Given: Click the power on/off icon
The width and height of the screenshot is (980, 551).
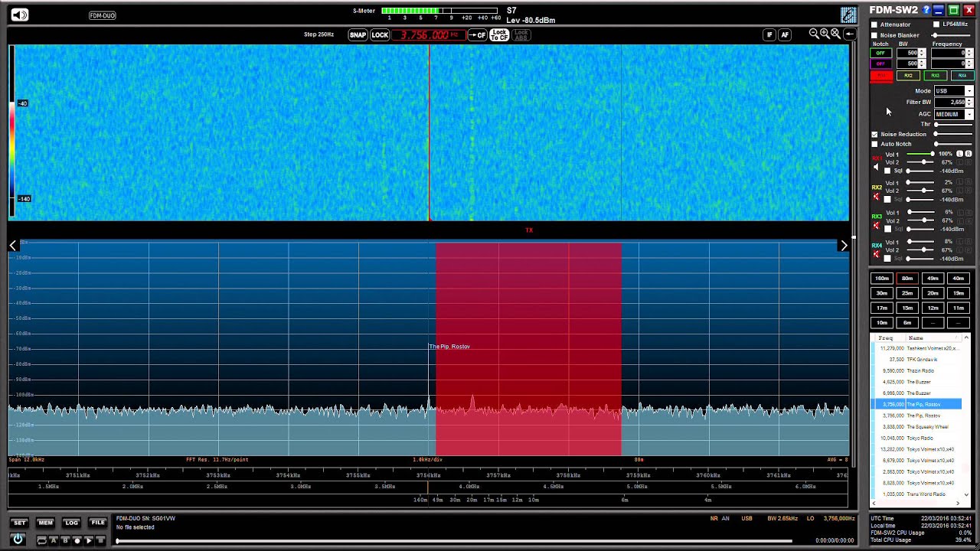Looking at the screenshot, I should click(x=18, y=540).
